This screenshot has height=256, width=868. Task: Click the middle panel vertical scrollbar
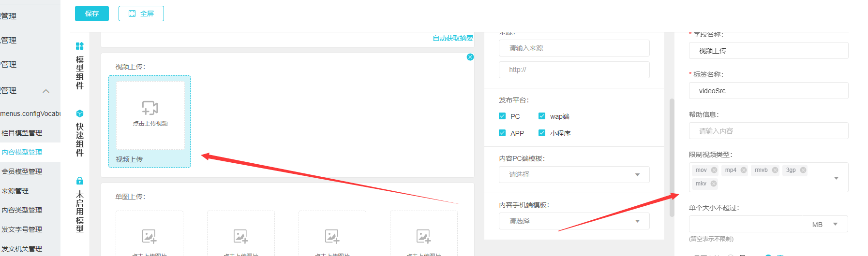pyautogui.click(x=672, y=157)
